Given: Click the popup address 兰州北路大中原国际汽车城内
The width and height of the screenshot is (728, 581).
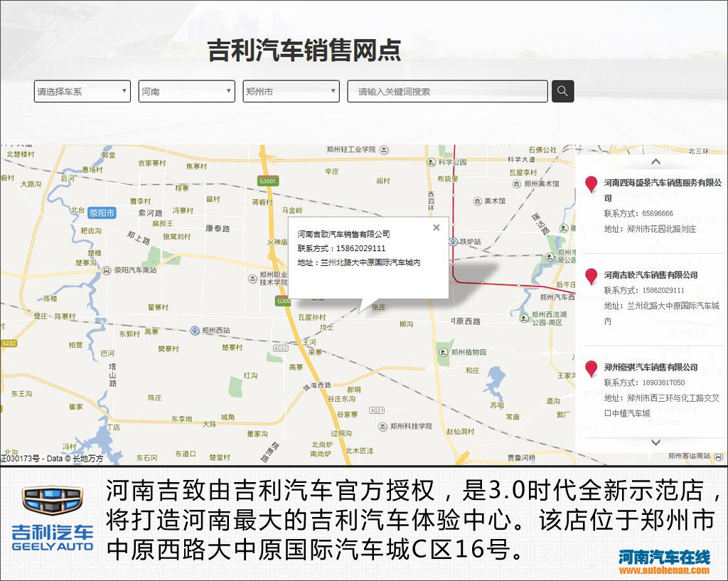Looking at the screenshot, I should 370,262.
